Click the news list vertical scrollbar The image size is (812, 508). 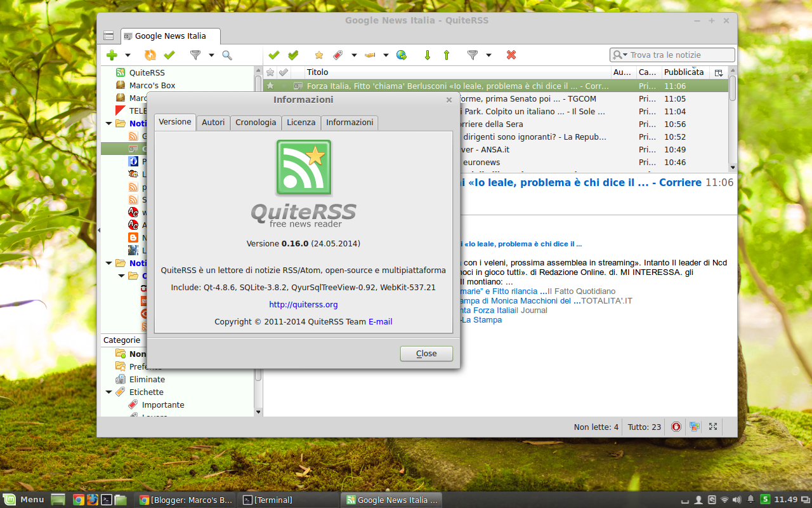[733, 89]
